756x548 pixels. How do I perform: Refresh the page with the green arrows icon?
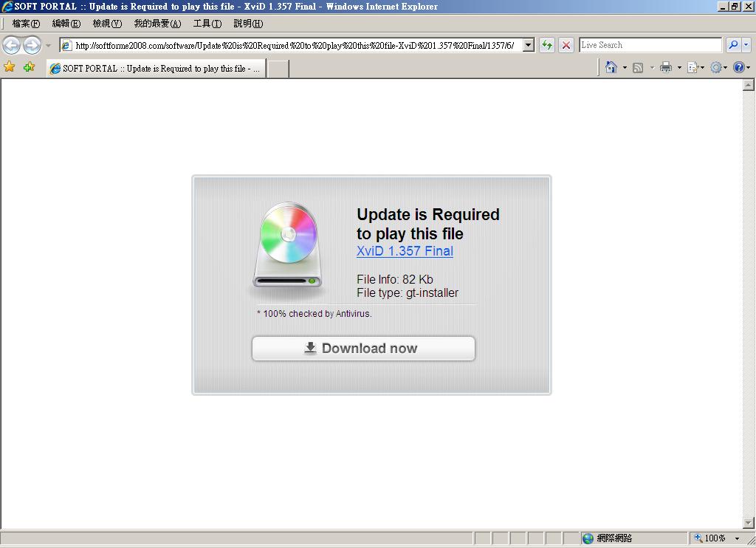pos(547,45)
